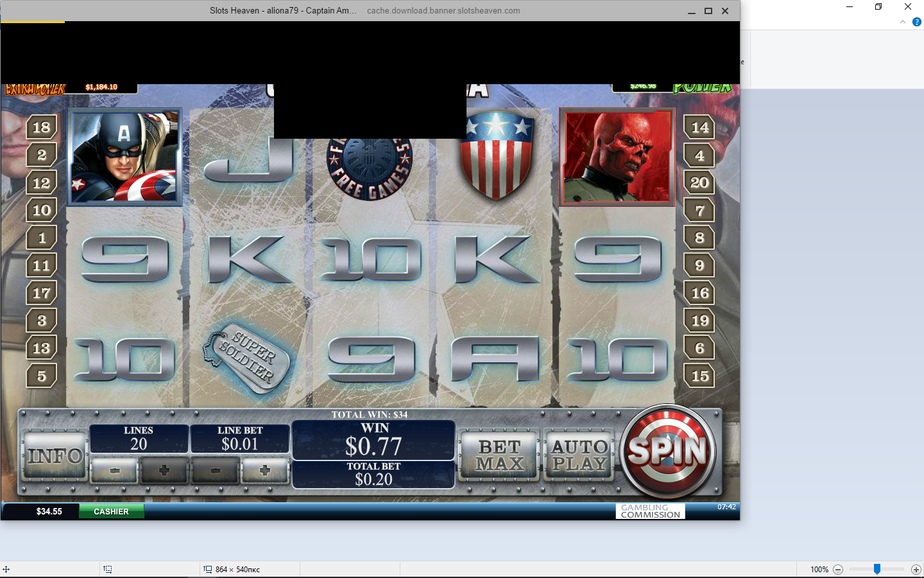Increase the number of LINES

(x=164, y=471)
